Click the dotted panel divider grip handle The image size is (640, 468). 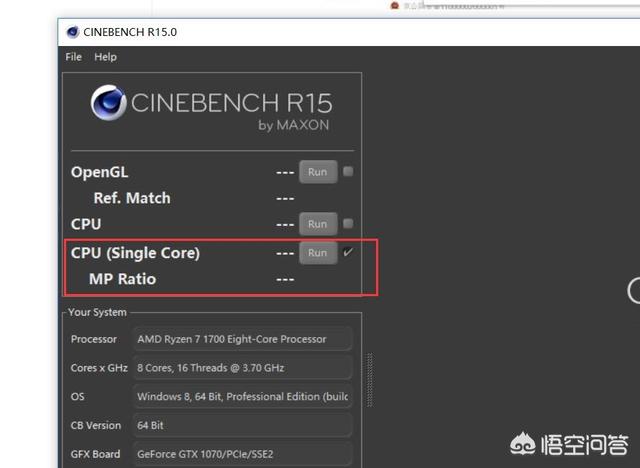tap(370, 380)
